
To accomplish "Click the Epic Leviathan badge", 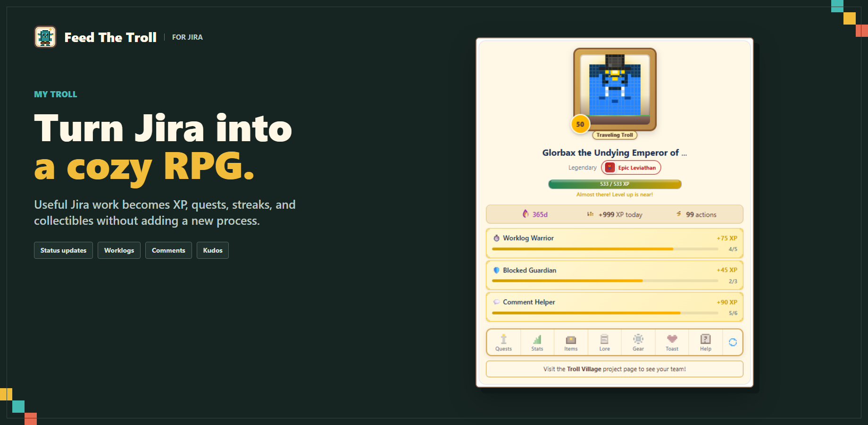I will (x=631, y=168).
